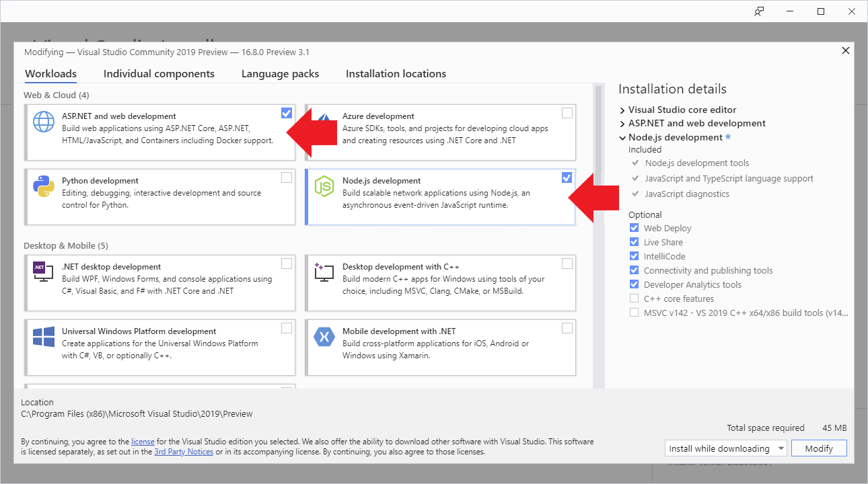Click the Total space required value 45 MB
The width and height of the screenshot is (868, 484).
[x=834, y=428]
